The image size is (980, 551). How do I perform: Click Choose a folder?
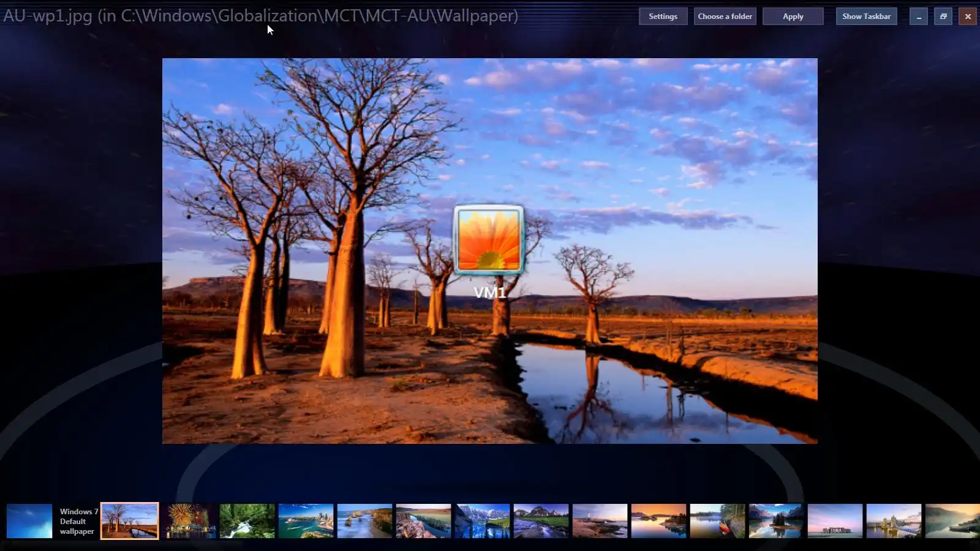coord(725,17)
